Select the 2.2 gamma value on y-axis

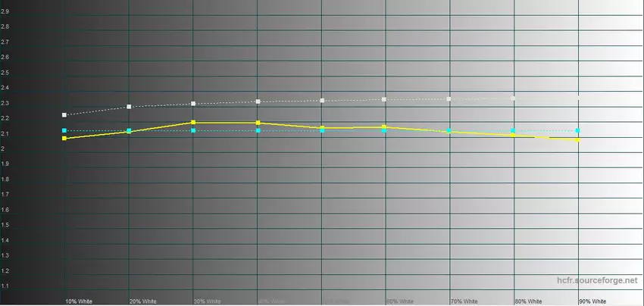(x=5, y=118)
